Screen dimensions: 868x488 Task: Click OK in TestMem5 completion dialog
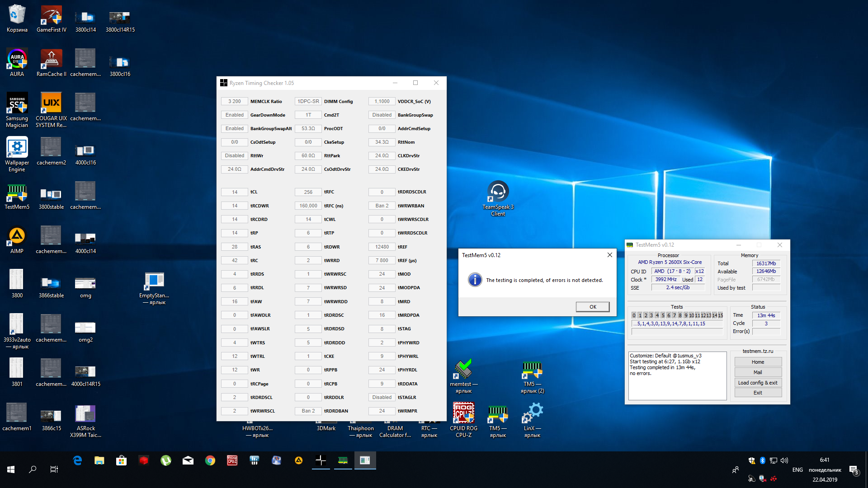(x=592, y=307)
